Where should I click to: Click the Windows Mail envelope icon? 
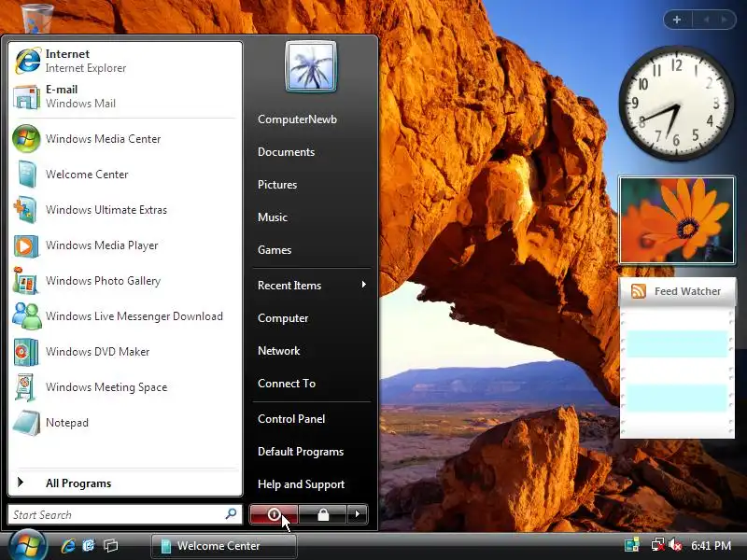27,97
